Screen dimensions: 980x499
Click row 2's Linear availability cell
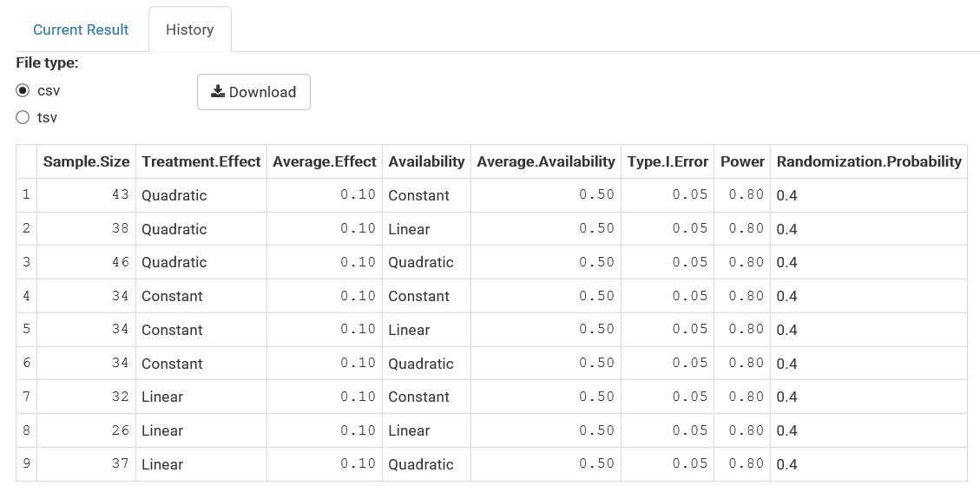(410, 229)
